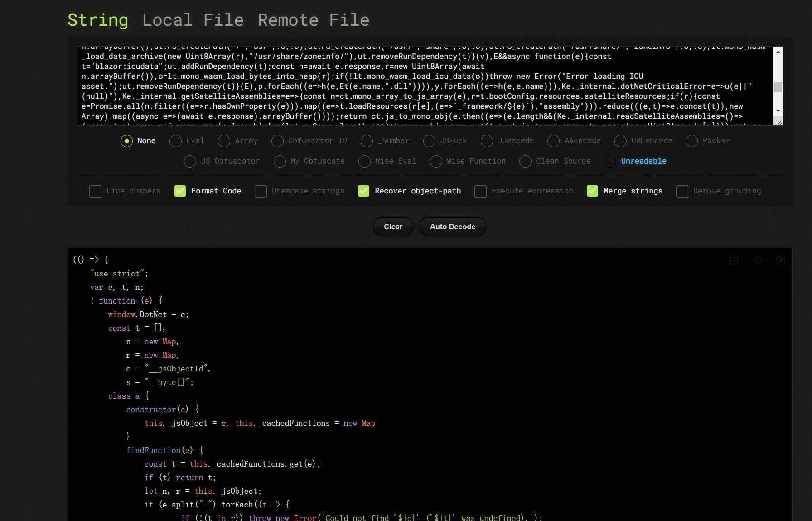Click the "__jsObjectId" string in output
This screenshot has height=521, width=812.
[177, 369]
